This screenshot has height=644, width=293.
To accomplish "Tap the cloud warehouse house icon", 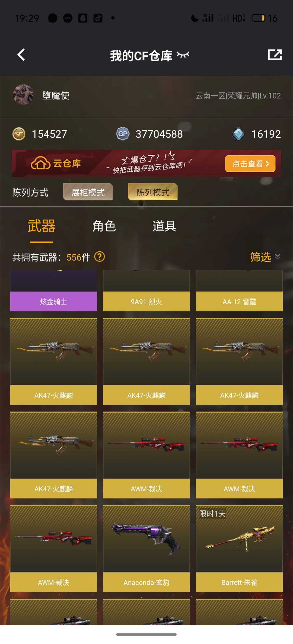I will click(41, 163).
